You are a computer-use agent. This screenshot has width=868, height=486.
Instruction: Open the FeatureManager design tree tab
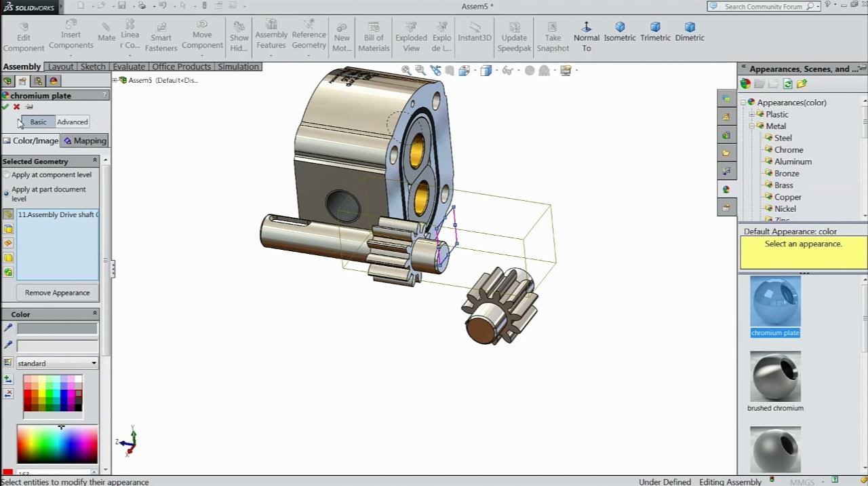pyautogui.click(x=7, y=81)
